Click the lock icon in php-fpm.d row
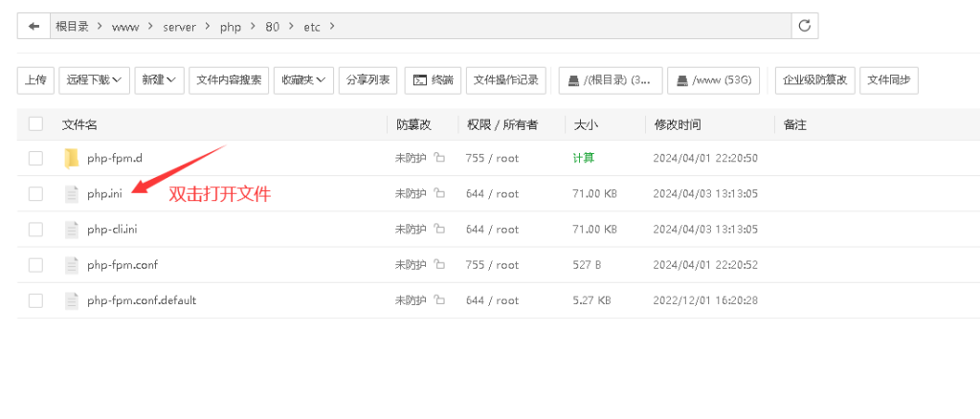 (x=439, y=158)
